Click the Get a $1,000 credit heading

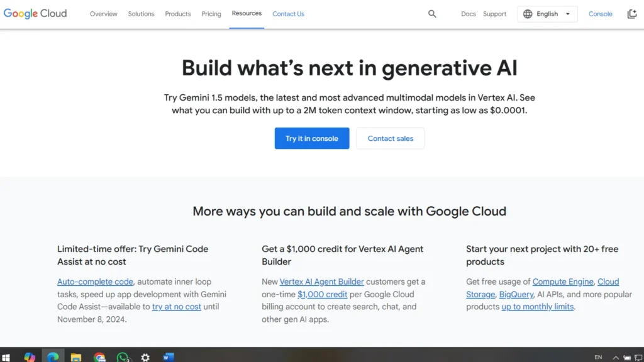(343, 255)
